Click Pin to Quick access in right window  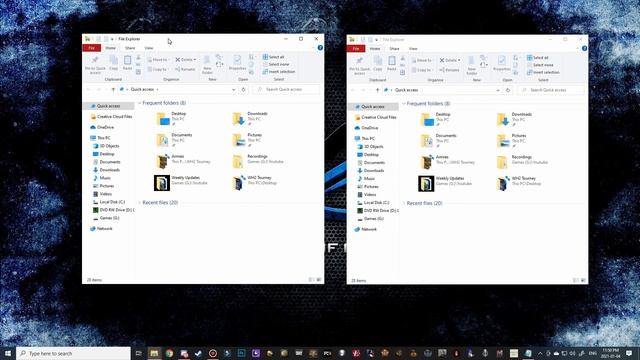(360, 65)
